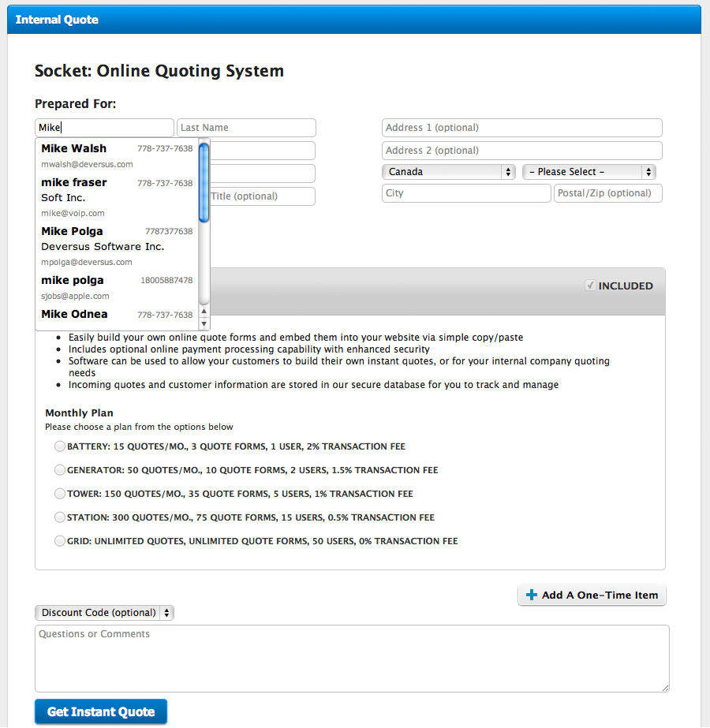Click the autocomplete list scroll down arrow
The image size is (710, 728).
[204, 323]
